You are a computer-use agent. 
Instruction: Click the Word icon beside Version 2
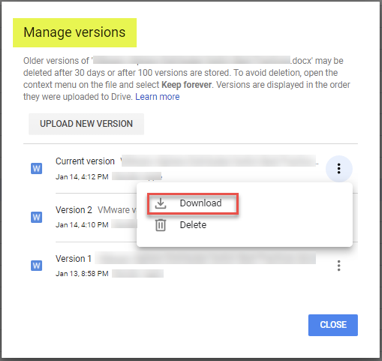pos(36,217)
